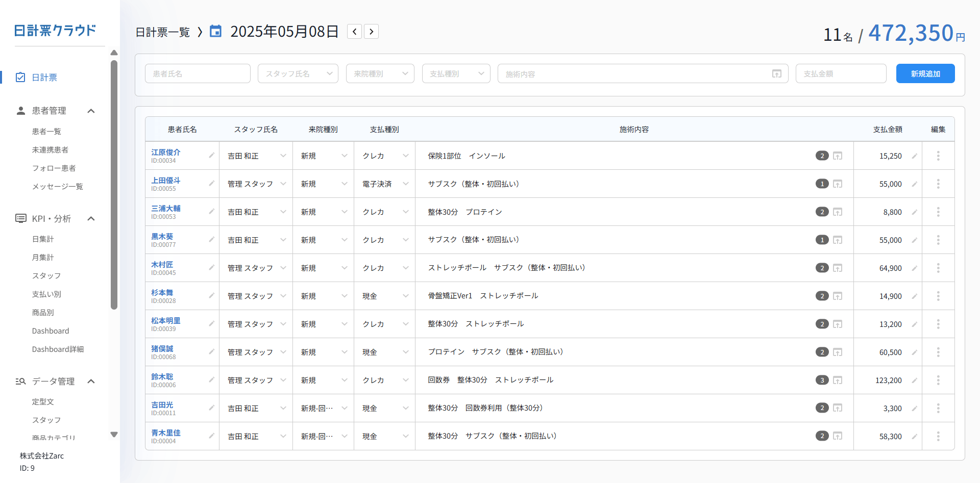Open the calendar icon next to the date
The image size is (980, 483).
point(215,31)
